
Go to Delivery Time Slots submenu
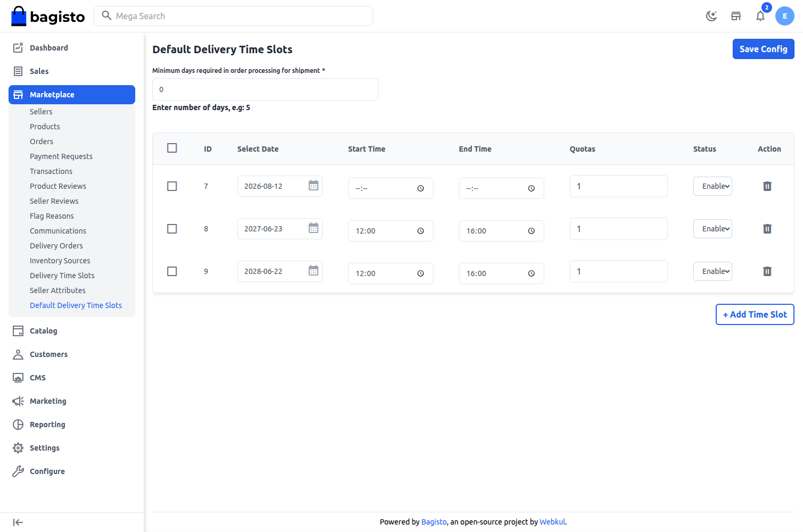(x=62, y=276)
